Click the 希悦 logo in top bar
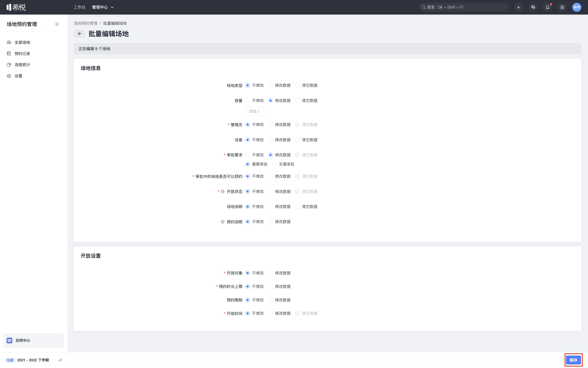The width and height of the screenshot is (588, 368). coord(16,7)
